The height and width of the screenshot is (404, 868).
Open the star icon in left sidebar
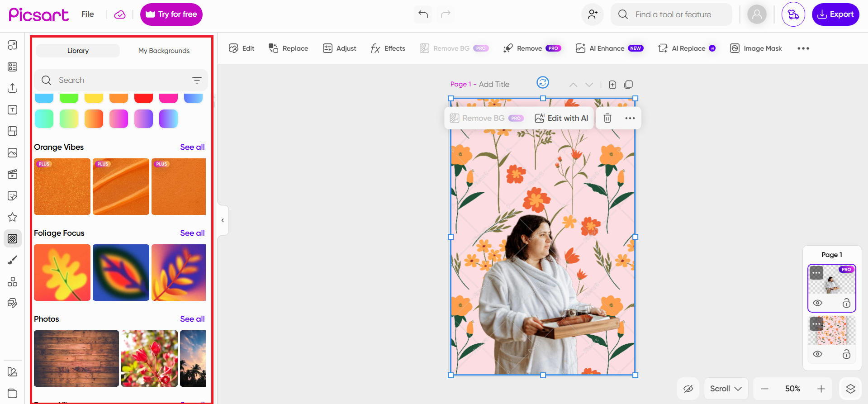tap(13, 217)
